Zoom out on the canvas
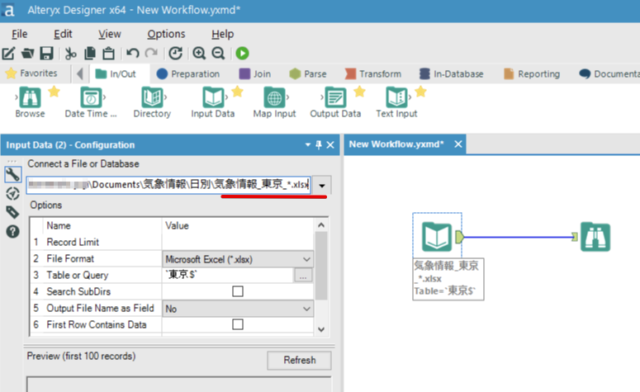The image size is (640, 392). [x=218, y=53]
